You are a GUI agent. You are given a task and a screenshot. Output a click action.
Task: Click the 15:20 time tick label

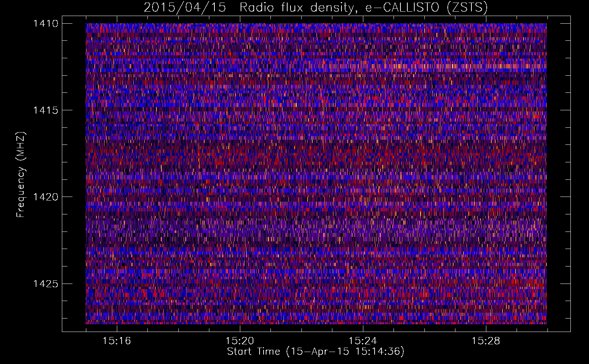tap(240, 341)
